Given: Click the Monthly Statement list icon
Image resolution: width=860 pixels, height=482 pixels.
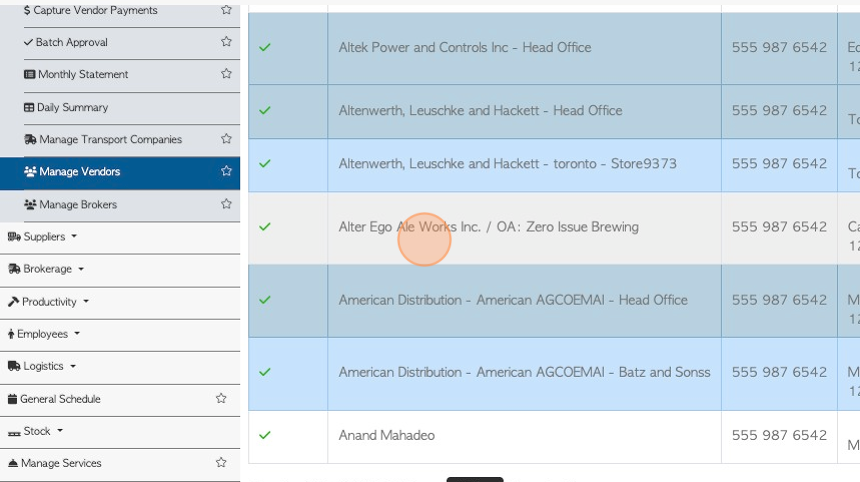Looking at the screenshot, I should [30, 74].
